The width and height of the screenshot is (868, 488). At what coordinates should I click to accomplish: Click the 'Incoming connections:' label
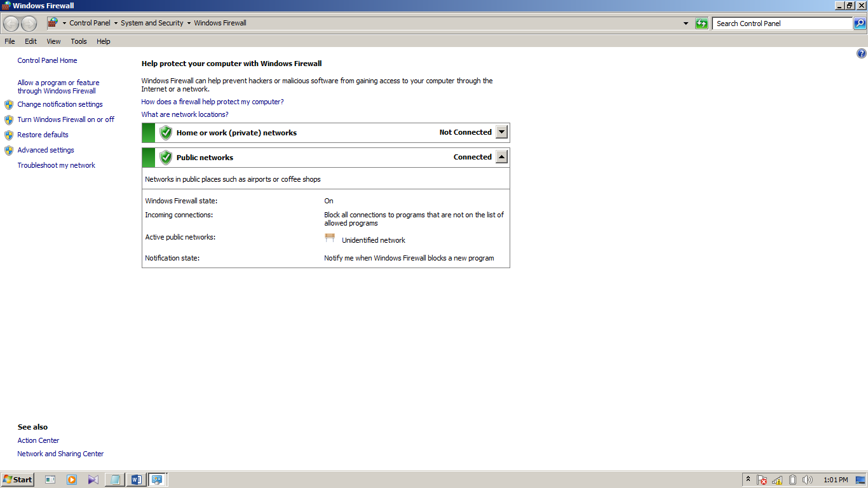tap(179, 215)
